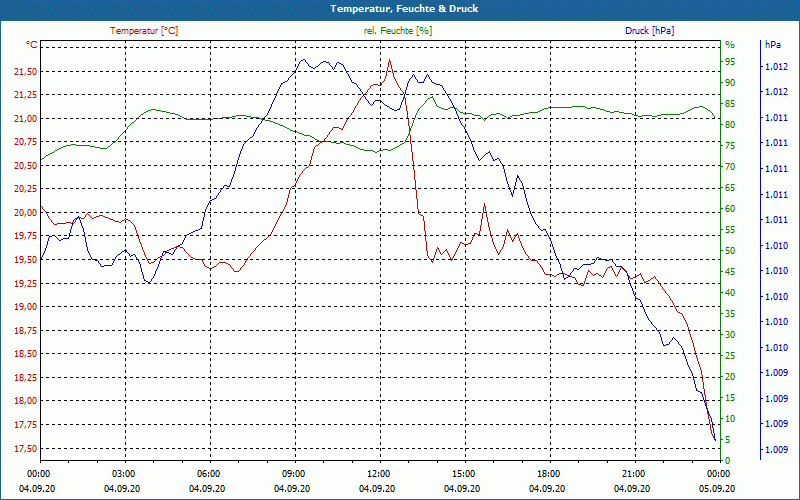Click humidity axis value 50
Viewport: 800px width, 500px height.
tap(730, 251)
